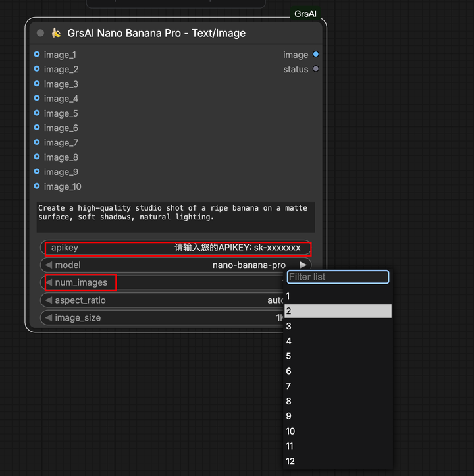Screen dimensions: 474x476
Task: Click the image_1 input socket
Action: click(x=37, y=55)
